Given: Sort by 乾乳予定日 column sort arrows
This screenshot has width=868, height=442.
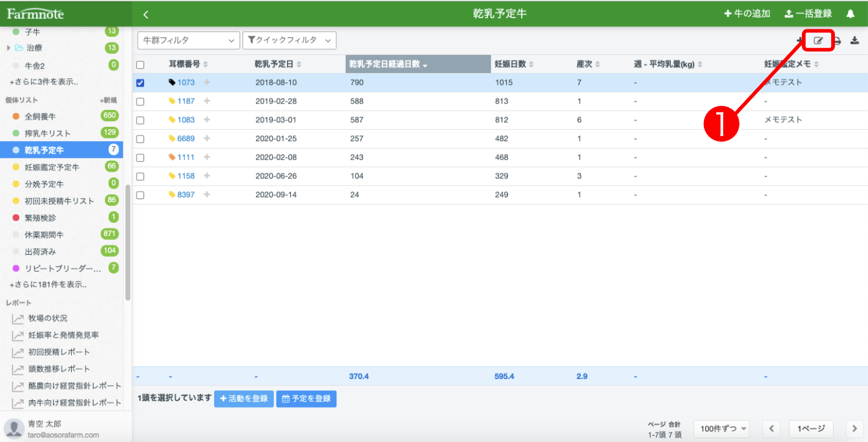Looking at the screenshot, I should tap(299, 64).
